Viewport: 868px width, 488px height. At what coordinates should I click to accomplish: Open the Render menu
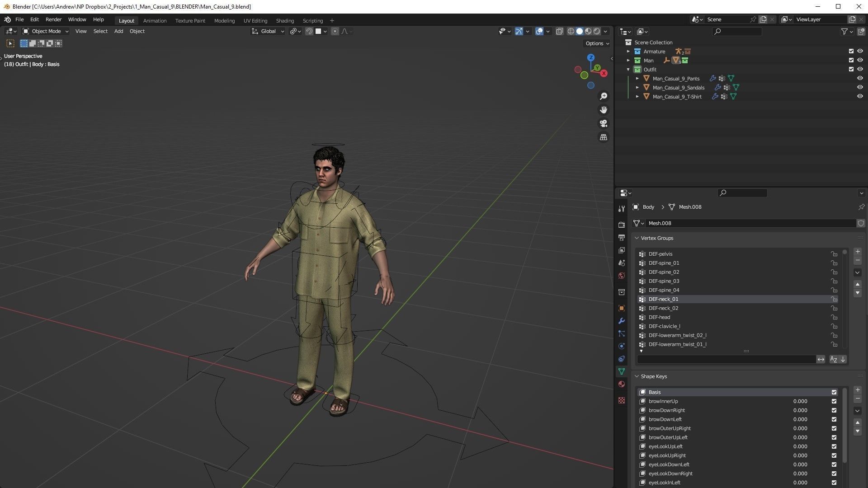click(53, 19)
